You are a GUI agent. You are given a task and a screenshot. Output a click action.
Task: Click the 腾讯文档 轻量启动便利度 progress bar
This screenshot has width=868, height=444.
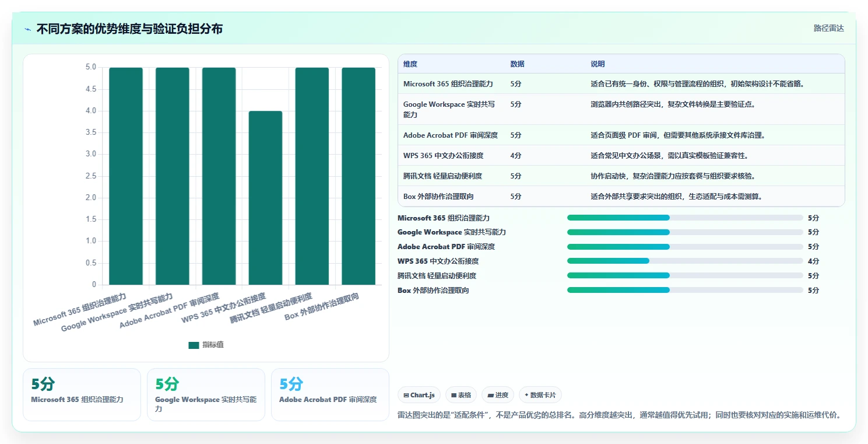click(685, 275)
